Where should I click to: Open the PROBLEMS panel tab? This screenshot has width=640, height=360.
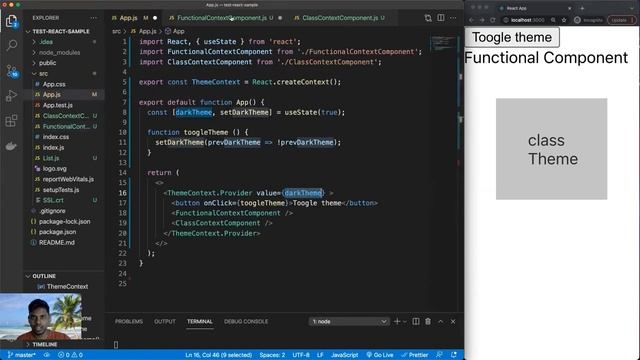pos(129,322)
